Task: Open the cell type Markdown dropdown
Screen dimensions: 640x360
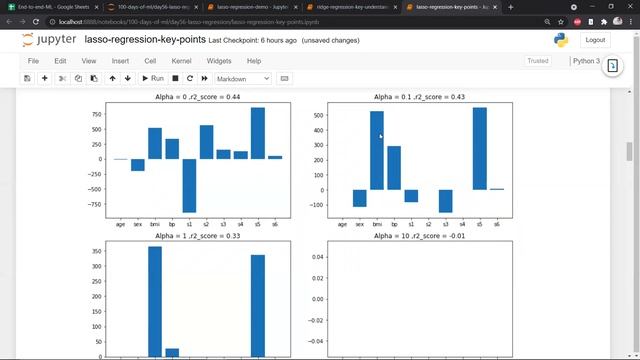Action: click(243, 79)
